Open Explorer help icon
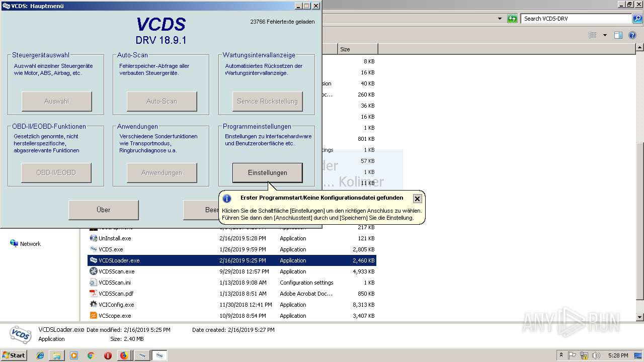 tap(632, 35)
